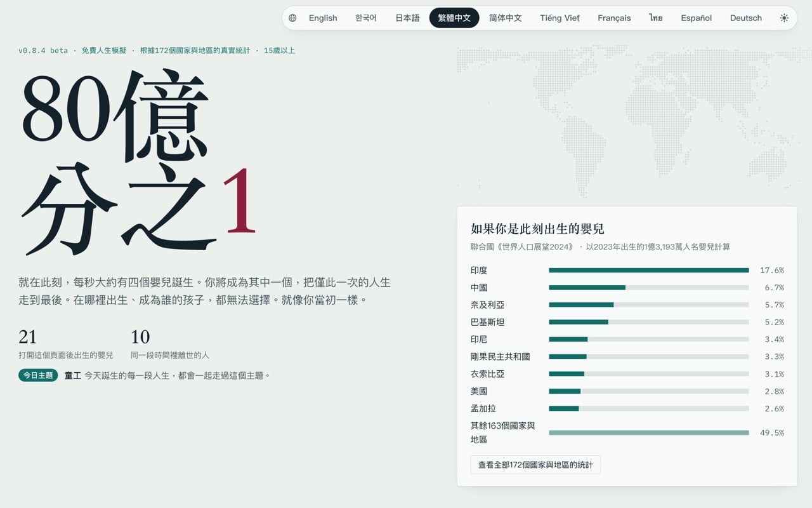Click the 美國 country label
The image size is (812, 508).
(479, 391)
